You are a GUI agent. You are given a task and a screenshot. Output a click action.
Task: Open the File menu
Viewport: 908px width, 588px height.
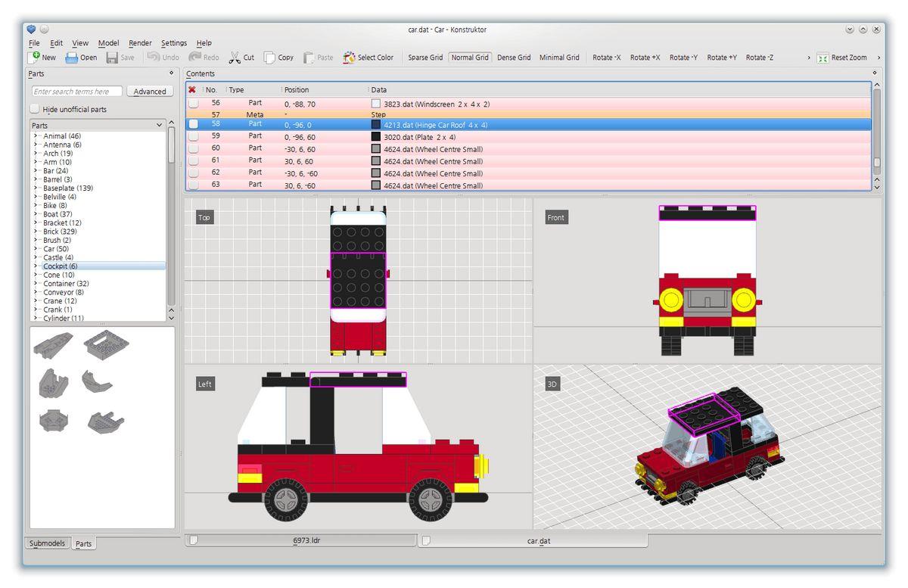pos(34,43)
